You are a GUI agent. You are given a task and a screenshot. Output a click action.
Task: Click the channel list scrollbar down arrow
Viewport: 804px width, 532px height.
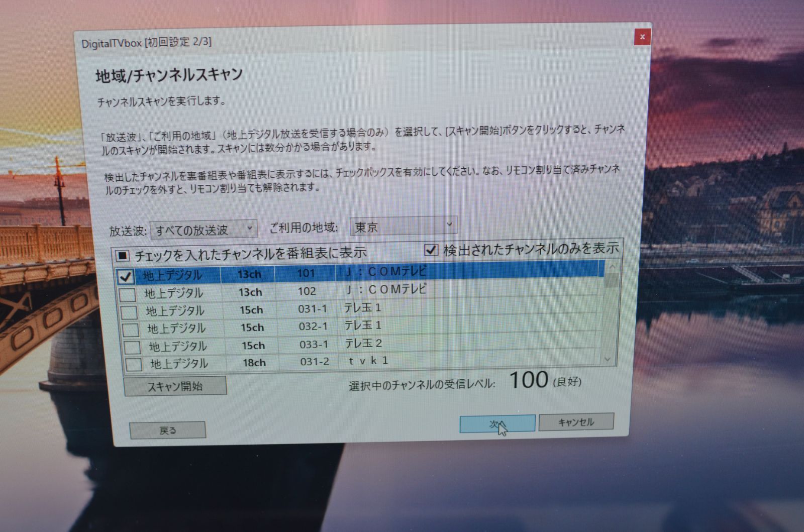click(x=610, y=360)
